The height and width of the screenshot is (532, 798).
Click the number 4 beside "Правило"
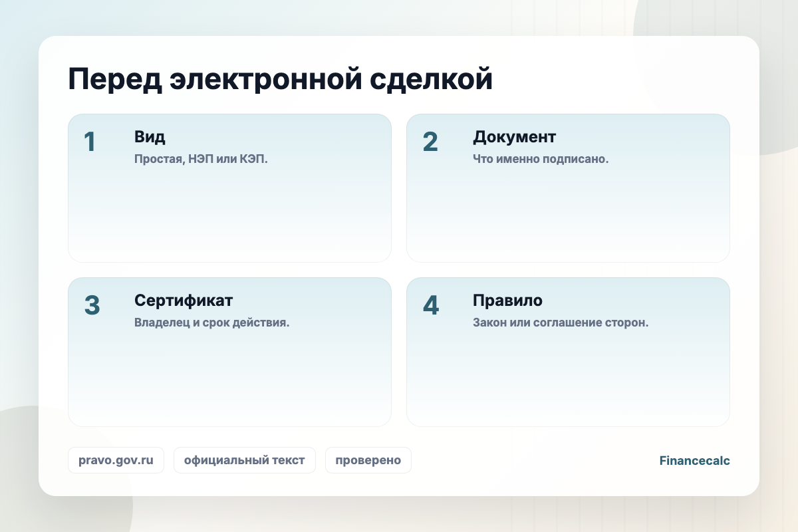431,305
